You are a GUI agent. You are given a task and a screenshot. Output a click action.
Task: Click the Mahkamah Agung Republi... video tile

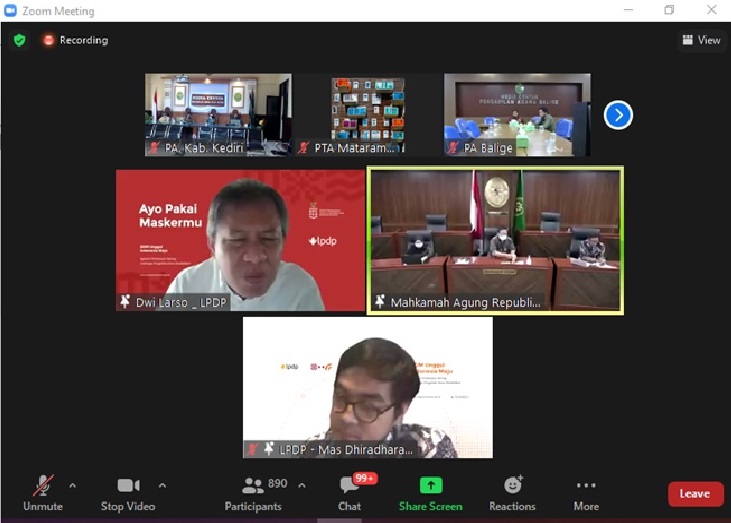pos(495,240)
